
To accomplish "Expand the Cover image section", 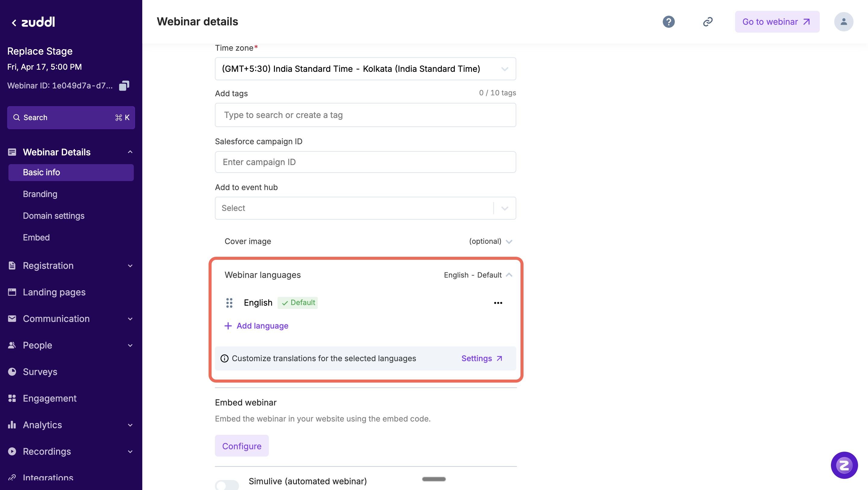I will pos(509,241).
